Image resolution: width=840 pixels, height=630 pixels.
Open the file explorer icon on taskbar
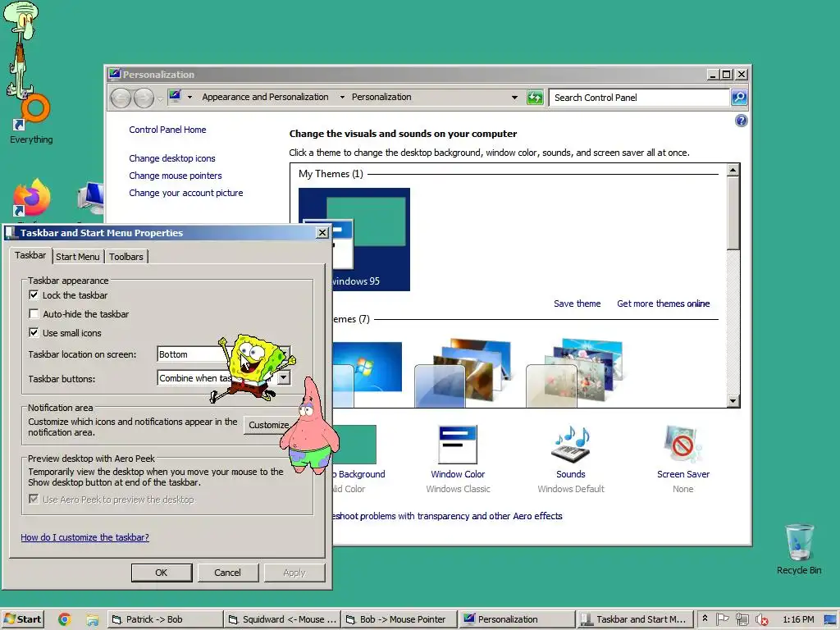tap(92, 620)
